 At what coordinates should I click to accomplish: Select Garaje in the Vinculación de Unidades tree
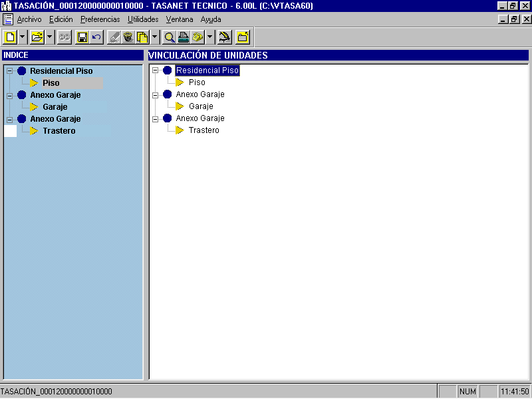(201, 106)
